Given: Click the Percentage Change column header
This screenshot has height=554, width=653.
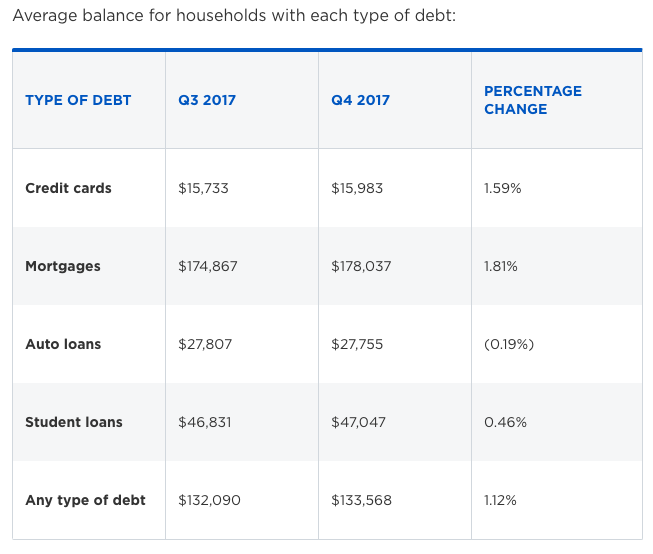Looking at the screenshot, I should click(533, 100).
